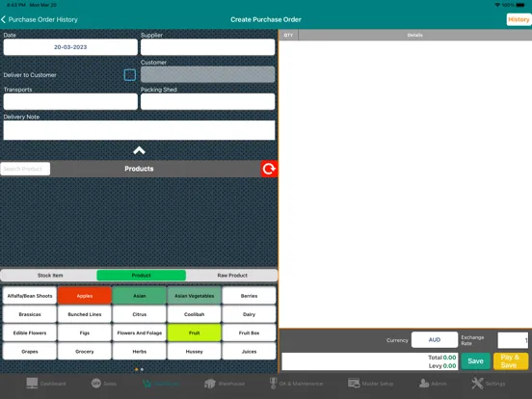Open the Dashboard tab monitor icon
This screenshot has height=399, width=532.
[32, 383]
